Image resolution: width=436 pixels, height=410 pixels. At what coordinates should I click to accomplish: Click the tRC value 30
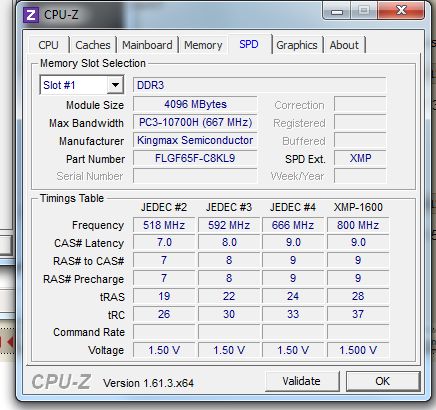229,314
